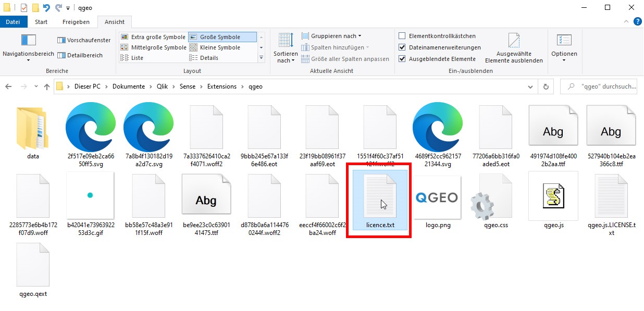Open the address bar history dropdown
This screenshot has height=311, width=644.
[x=531, y=86]
